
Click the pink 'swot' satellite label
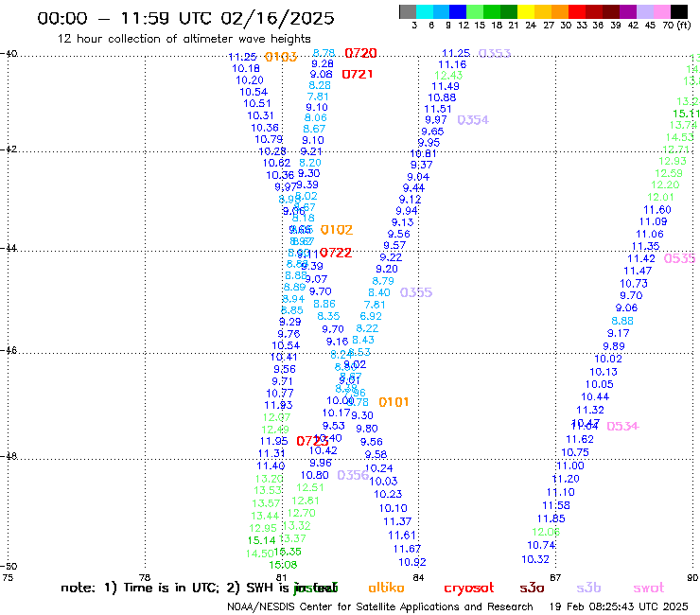[x=649, y=588]
